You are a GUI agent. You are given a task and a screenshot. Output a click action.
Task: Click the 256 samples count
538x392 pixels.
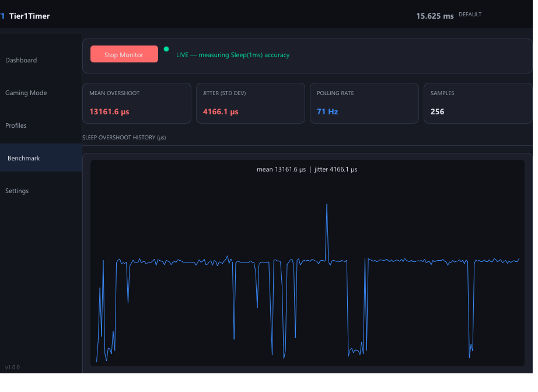pos(437,112)
